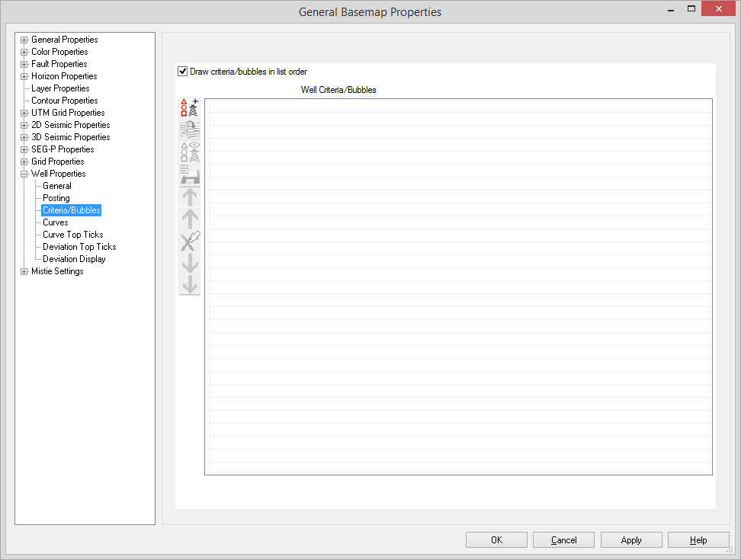Select Posting under Well Properties

(x=56, y=198)
